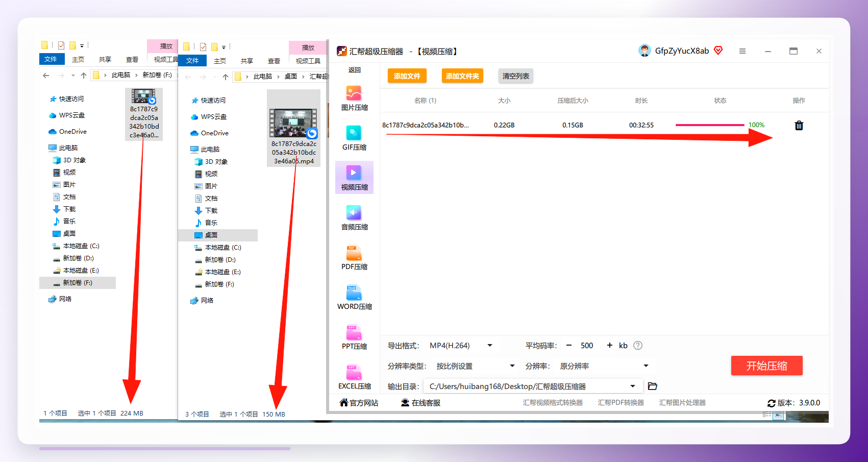This screenshot has width=868, height=462.
Task: Click the bitrate value 500 field
Action: tap(587, 346)
